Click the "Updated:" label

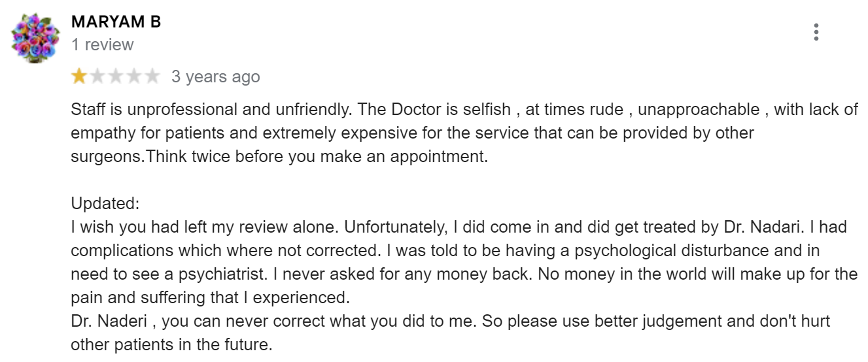[105, 203]
